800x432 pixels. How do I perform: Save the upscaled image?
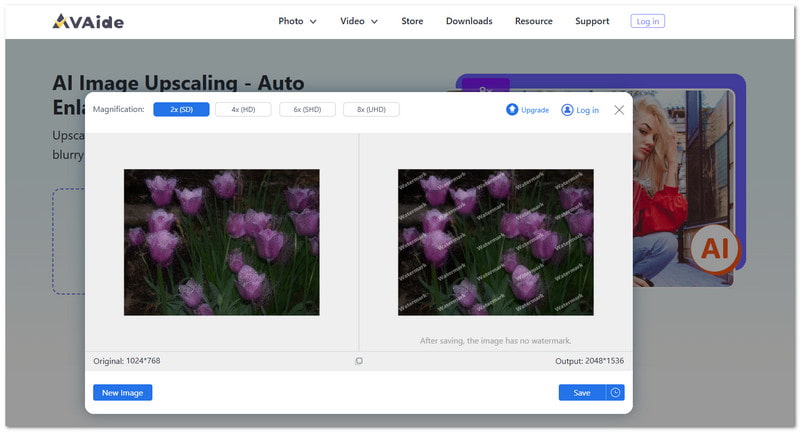[x=582, y=393]
